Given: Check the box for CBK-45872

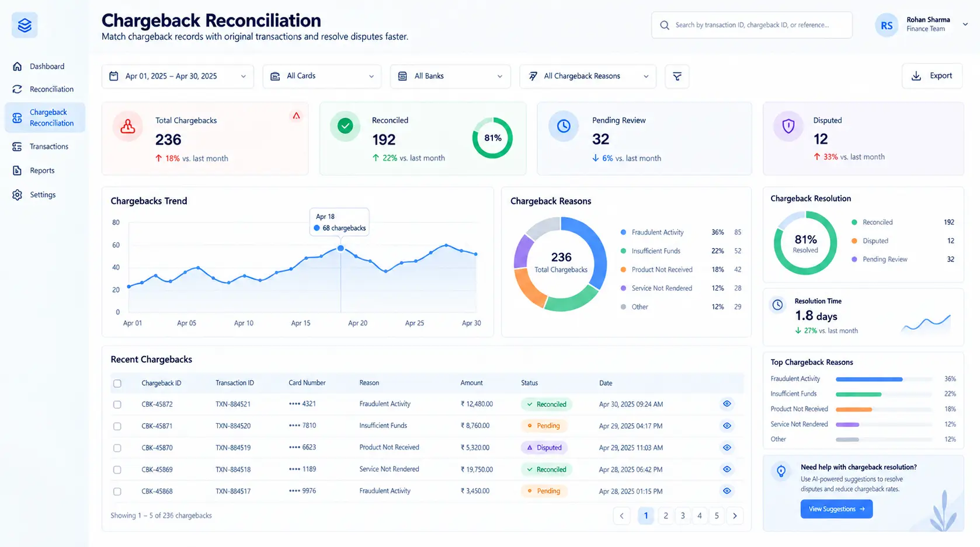Looking at the screenshot, I should click(x=117, y=405).
